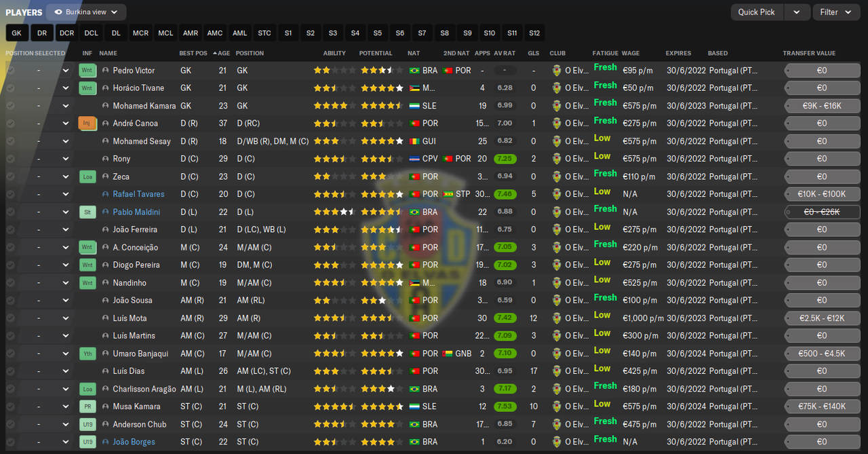Sort by the Transfer Value column header
Viewport: 868px width, 454px height.
click(809, 53)
